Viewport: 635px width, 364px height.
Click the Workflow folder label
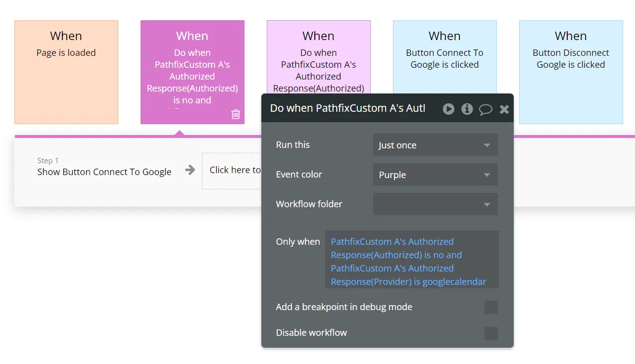click(x=309, y=204)
